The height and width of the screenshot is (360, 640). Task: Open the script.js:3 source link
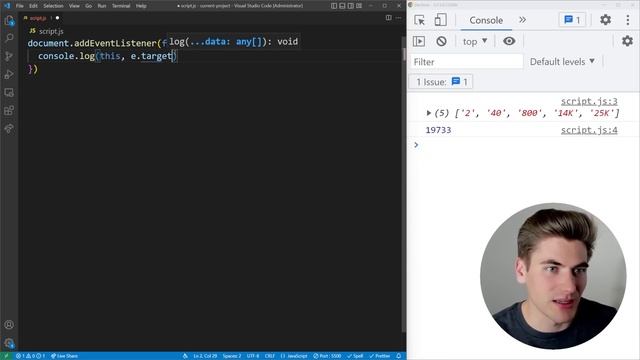(x=589, y=101)
